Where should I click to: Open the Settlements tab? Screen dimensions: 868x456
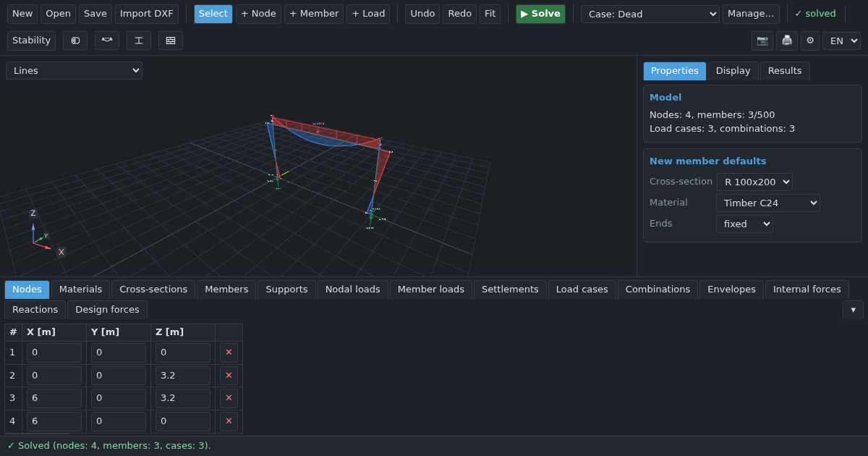point(510,290)
